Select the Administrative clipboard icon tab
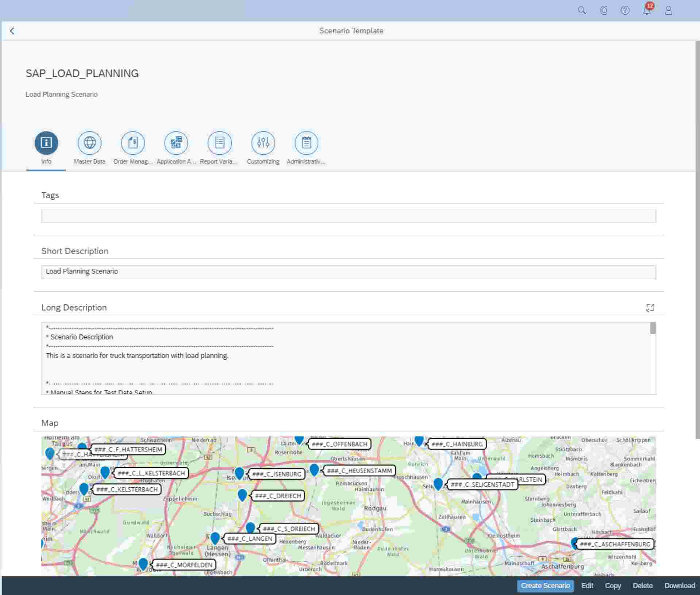The height and width of the screenshot is (595, 700). (306, 143)
